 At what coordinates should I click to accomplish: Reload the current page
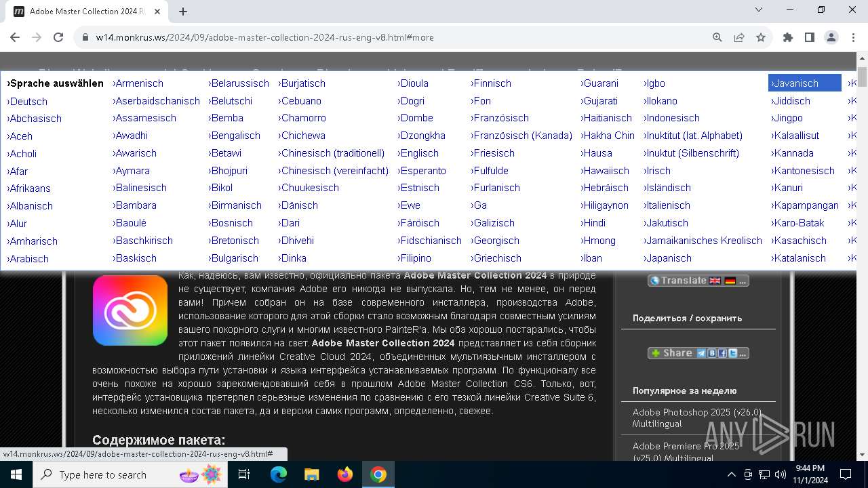click(x=58, y=37)
